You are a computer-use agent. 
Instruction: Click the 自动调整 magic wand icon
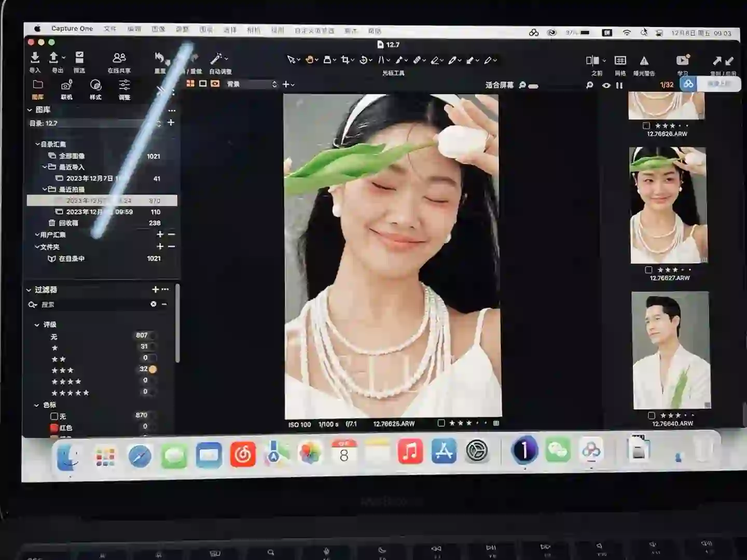216,59
